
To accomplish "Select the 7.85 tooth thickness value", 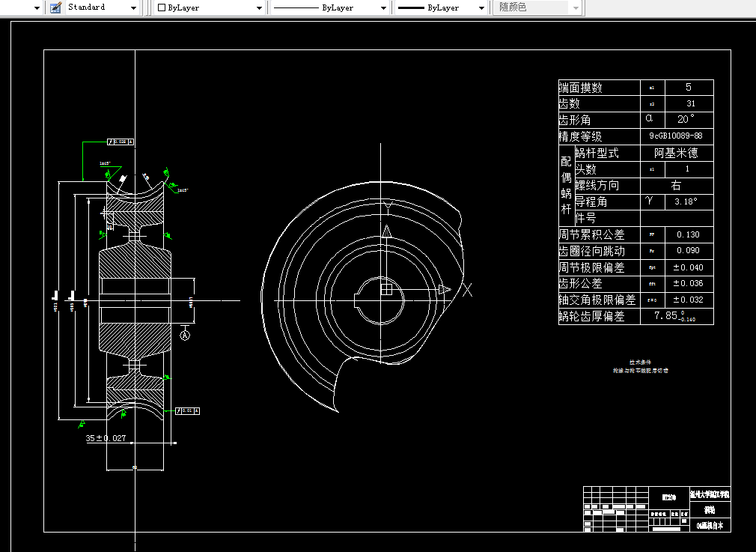I will point(674,316).
